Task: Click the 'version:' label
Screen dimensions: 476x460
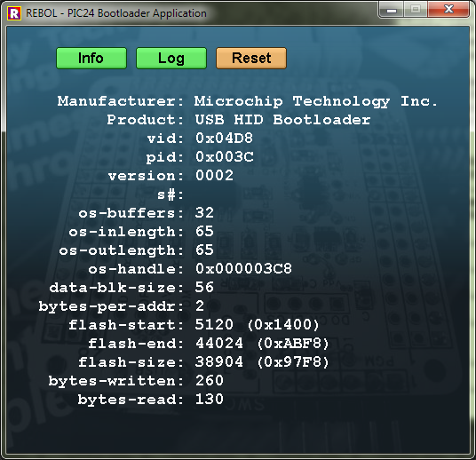Action: (146, 176)
